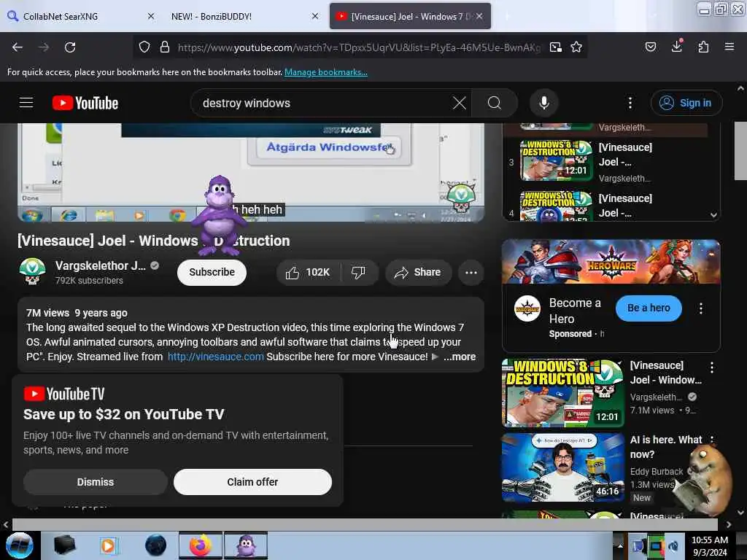
Task: Focus the address bar URL field
Action: click(x=359, y=47)
